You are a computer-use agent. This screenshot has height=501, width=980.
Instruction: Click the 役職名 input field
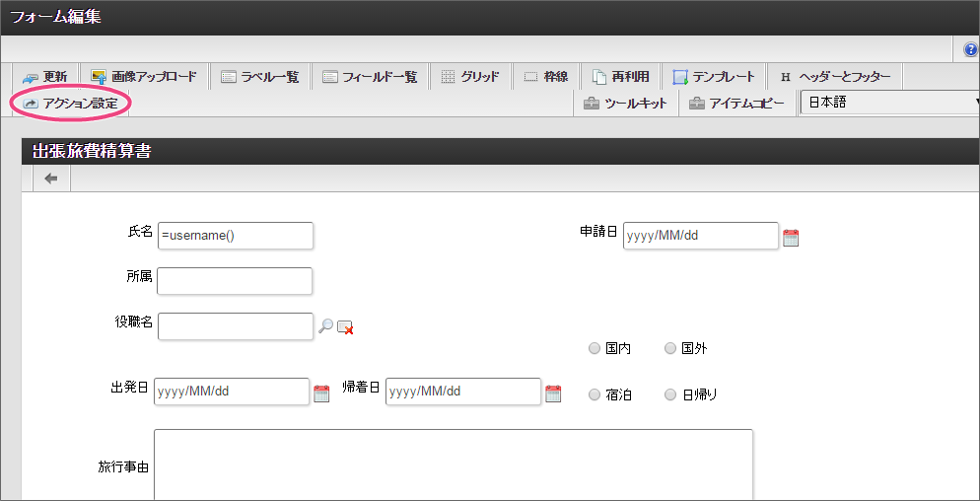235,326
